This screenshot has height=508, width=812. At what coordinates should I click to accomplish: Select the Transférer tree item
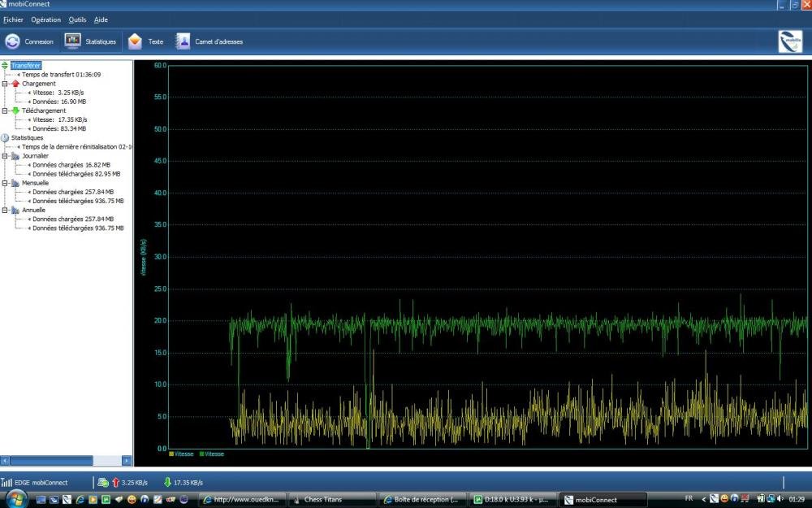pyautogui.click(x=26, y=65)
